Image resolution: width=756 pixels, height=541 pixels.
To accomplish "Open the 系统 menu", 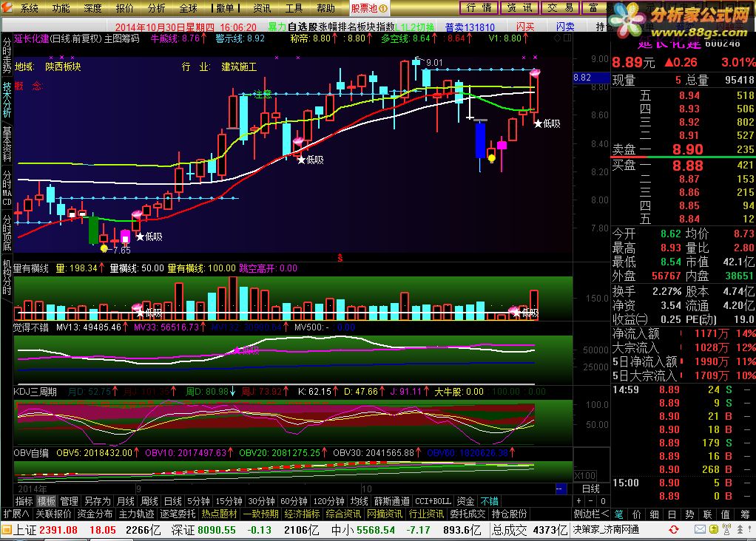I will tap(29, 8).
